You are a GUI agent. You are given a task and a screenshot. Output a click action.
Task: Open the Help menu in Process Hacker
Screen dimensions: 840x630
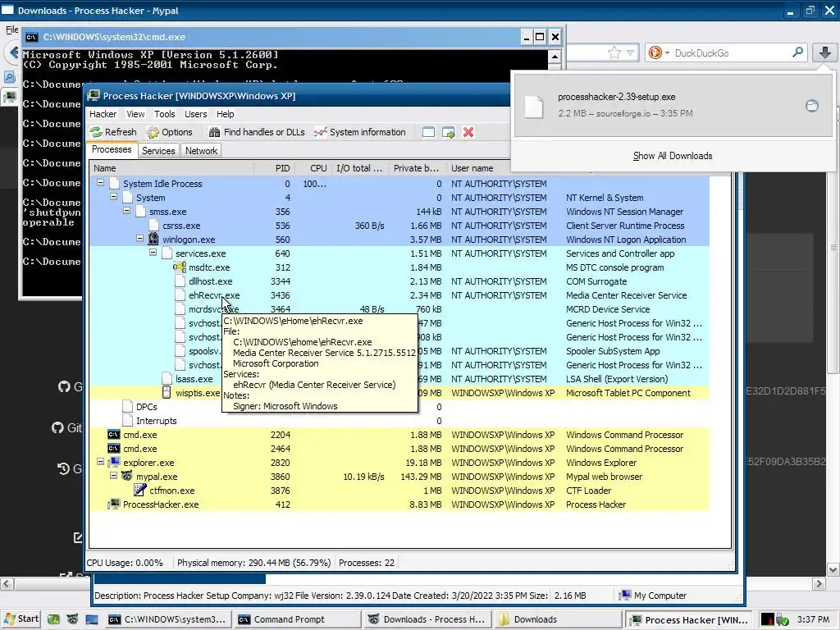pyautogui.click(x=225, y=114)
